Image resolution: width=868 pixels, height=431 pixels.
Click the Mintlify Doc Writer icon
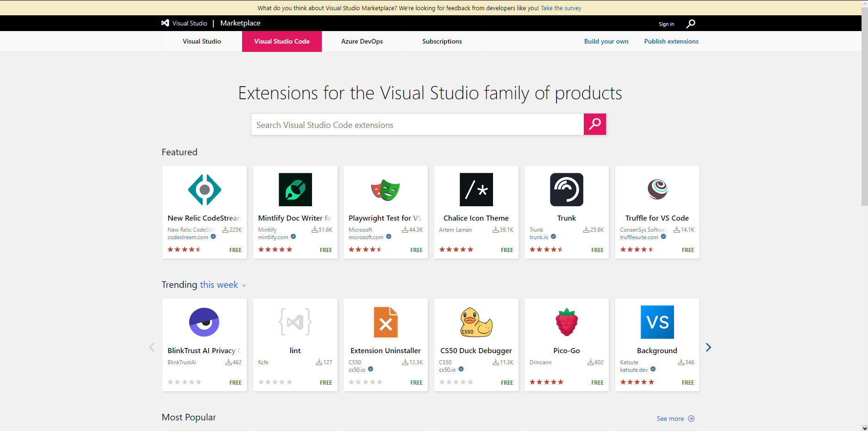click(295, 190)
